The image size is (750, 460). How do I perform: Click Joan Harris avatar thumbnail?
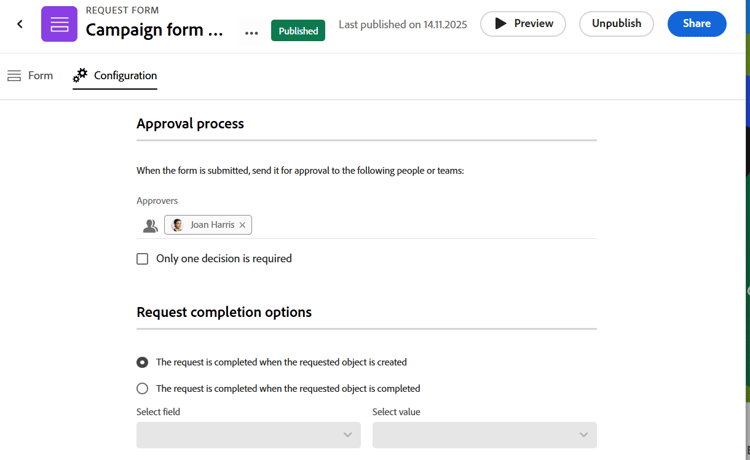pos(178,225)
